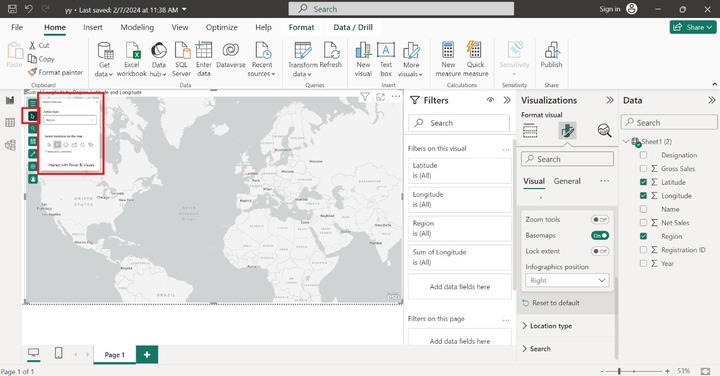Create a Quick measure
This screenshot has width=720, height=376.
476,60
